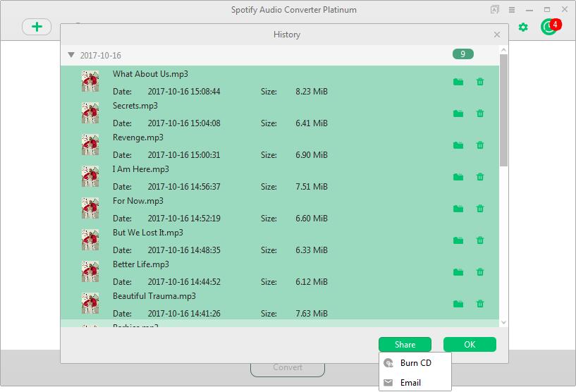Viewport: 576px width, 392px height.
Task: Select the But We Lost It.mp3 file name
Action: tap(147, 233)
